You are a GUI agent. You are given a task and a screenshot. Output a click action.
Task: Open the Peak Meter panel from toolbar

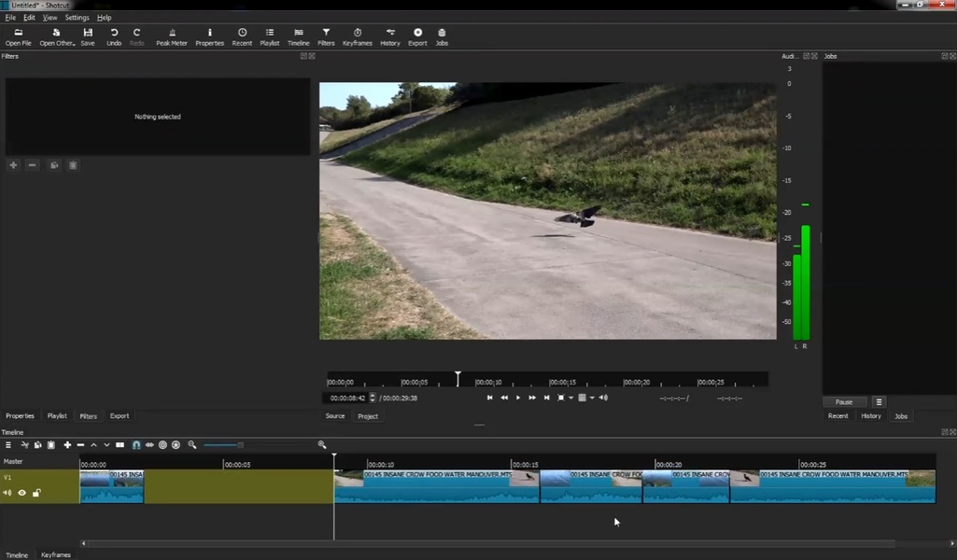(x=172, y=36)
